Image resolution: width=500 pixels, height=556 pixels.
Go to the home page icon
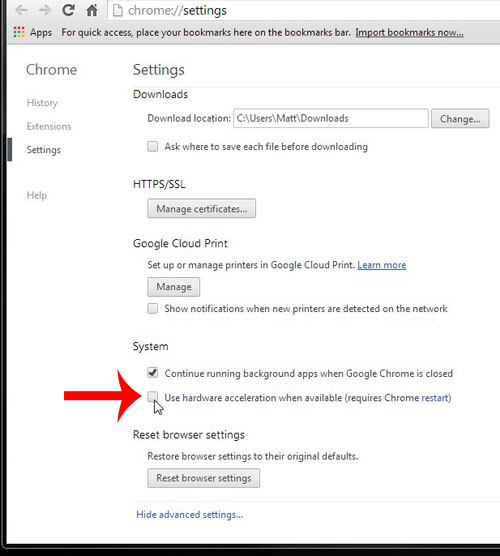[92, 10]
